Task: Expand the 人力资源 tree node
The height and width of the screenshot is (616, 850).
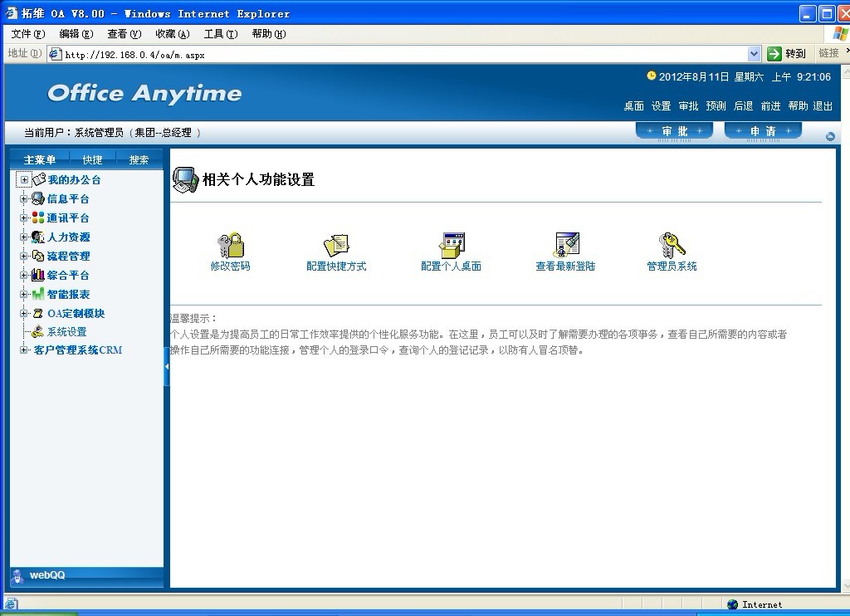Action: (x=25, y=237)
